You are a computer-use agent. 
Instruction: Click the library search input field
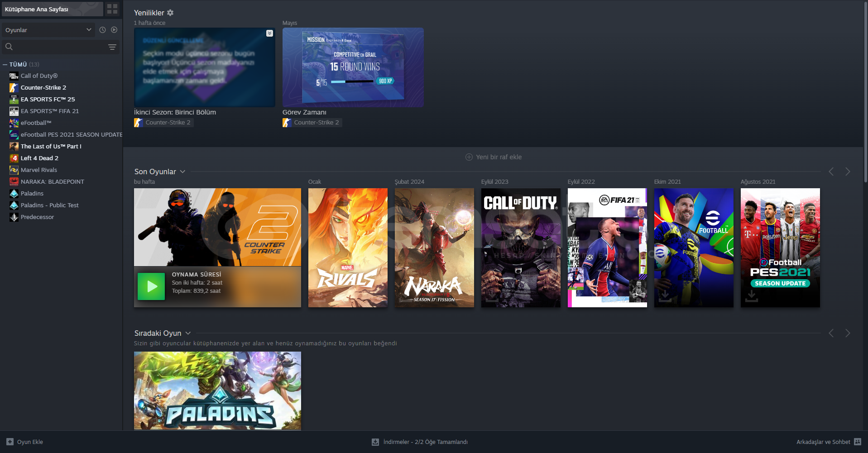tap(61, 47)
